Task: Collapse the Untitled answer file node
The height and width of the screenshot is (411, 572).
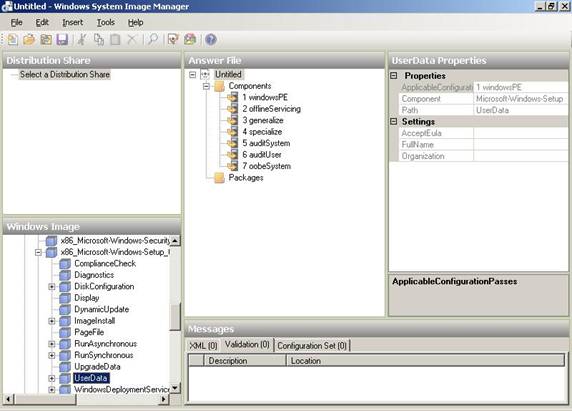Action: coord(193,75)
